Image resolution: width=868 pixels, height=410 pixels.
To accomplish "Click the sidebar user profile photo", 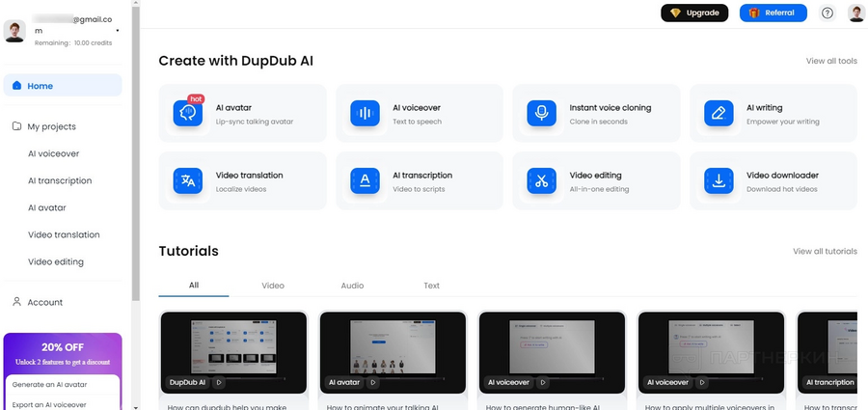I will coord(14,31).
